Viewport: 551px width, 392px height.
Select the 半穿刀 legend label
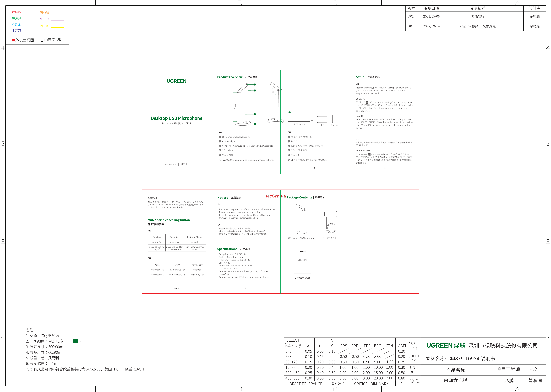coord(16,31)
